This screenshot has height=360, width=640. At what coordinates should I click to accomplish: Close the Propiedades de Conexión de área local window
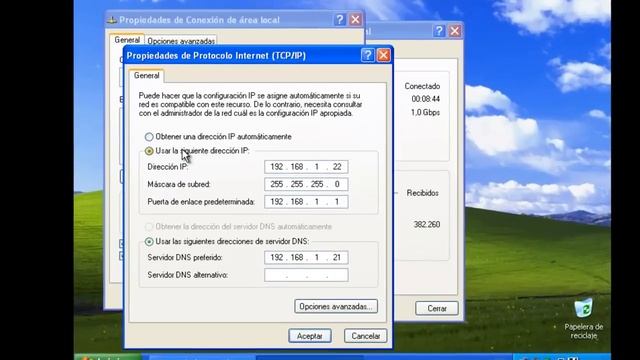(x=356, y=20)
